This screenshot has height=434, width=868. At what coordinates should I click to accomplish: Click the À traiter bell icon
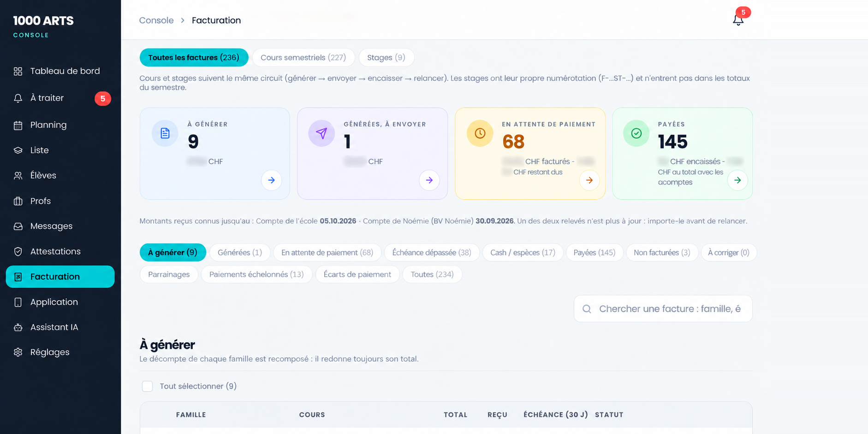click(18, 98)
